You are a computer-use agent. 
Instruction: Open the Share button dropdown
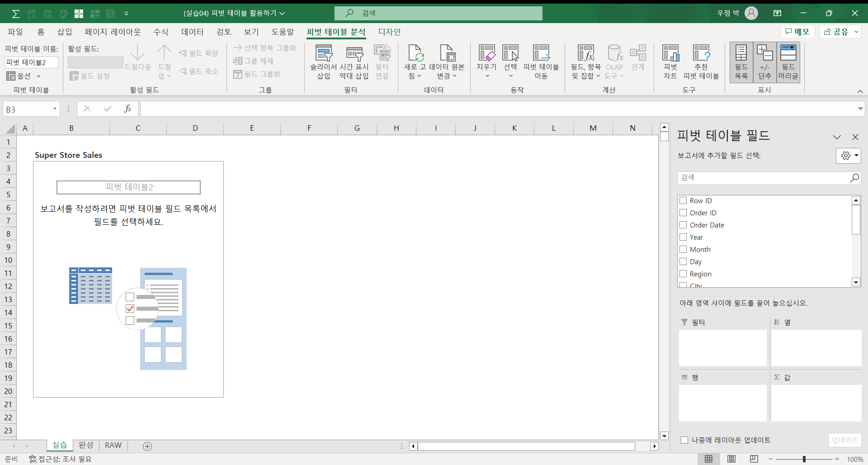point(857,32)
